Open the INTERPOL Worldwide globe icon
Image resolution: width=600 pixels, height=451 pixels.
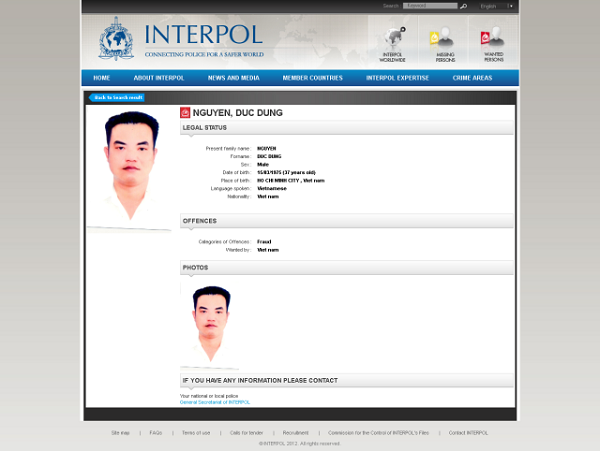[x=393, y=42]
